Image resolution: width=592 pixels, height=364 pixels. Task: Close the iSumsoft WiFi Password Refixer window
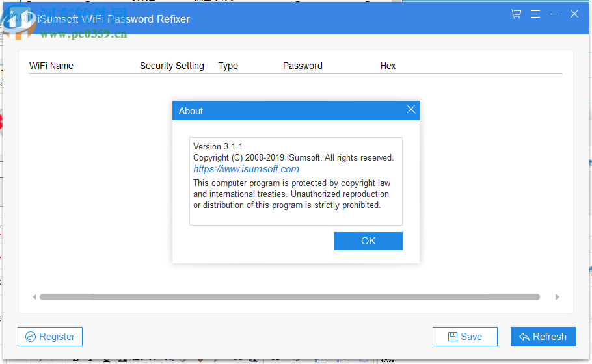(574, 14)
